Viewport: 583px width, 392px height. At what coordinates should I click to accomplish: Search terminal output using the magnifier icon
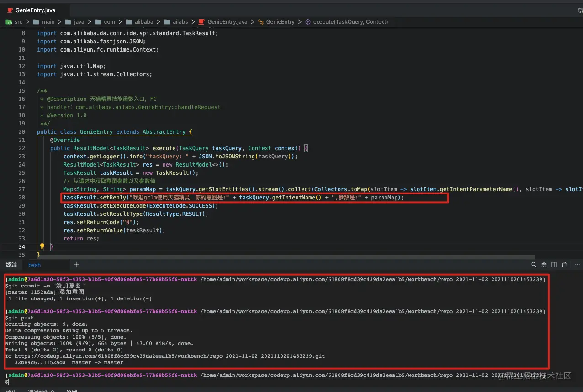click(x=534, y=265)
